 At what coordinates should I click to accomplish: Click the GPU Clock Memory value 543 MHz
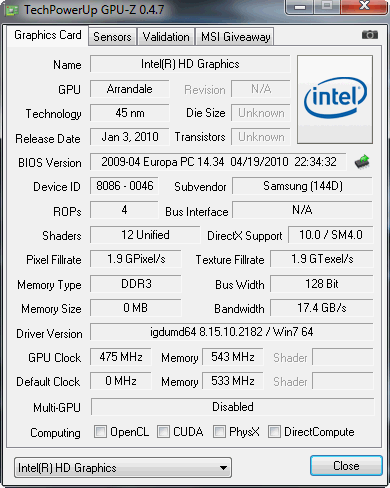pos(233,357)
